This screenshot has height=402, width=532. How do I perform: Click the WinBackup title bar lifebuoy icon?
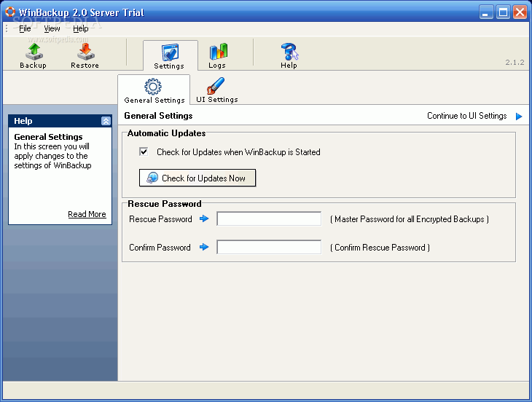[10, 12]
